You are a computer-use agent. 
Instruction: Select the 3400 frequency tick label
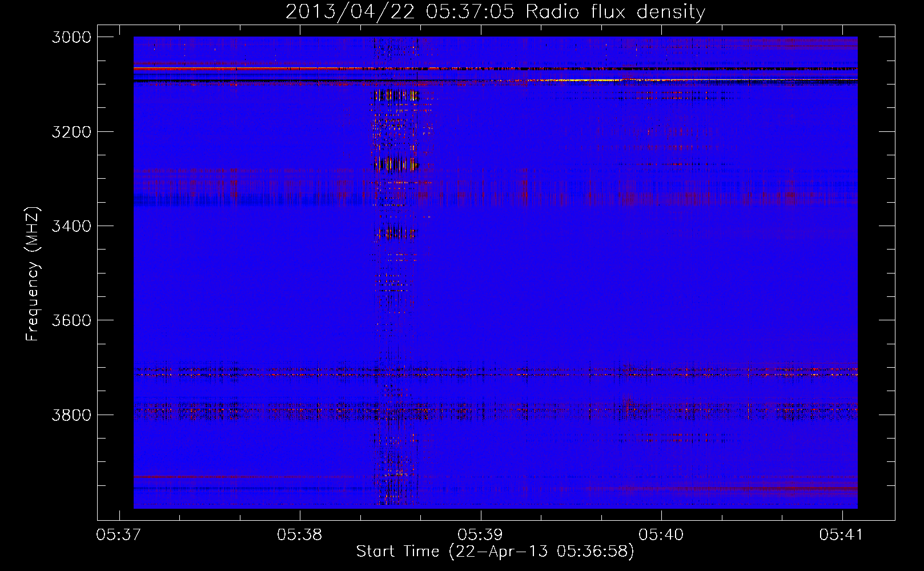point(71,226)
